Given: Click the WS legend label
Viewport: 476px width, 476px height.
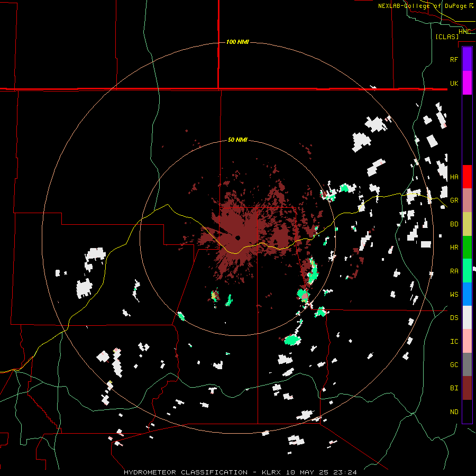Looking at the screenshot, I should (x=454, y=294).
